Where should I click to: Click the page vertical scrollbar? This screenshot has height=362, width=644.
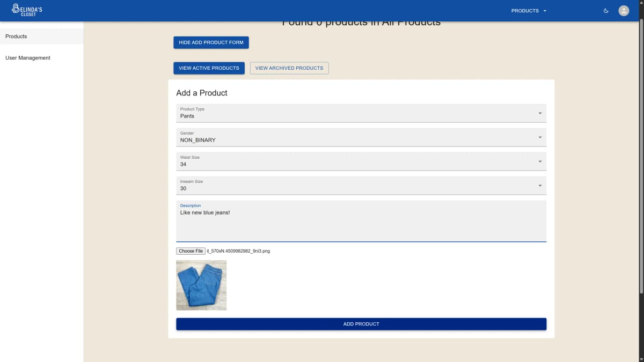coord(641,161)
